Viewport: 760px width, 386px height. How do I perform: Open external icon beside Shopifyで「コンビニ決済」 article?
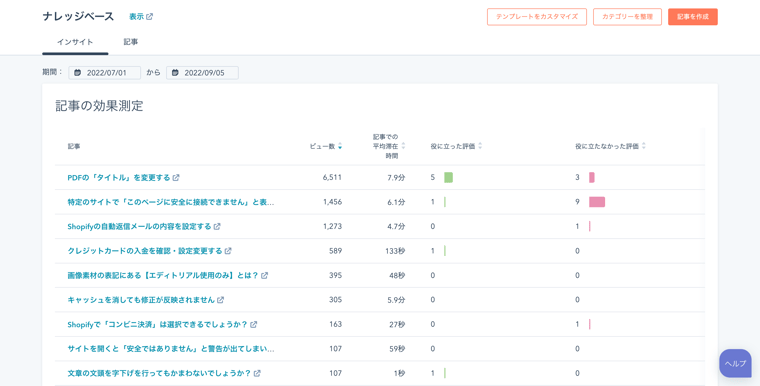[x=253, y=324]
